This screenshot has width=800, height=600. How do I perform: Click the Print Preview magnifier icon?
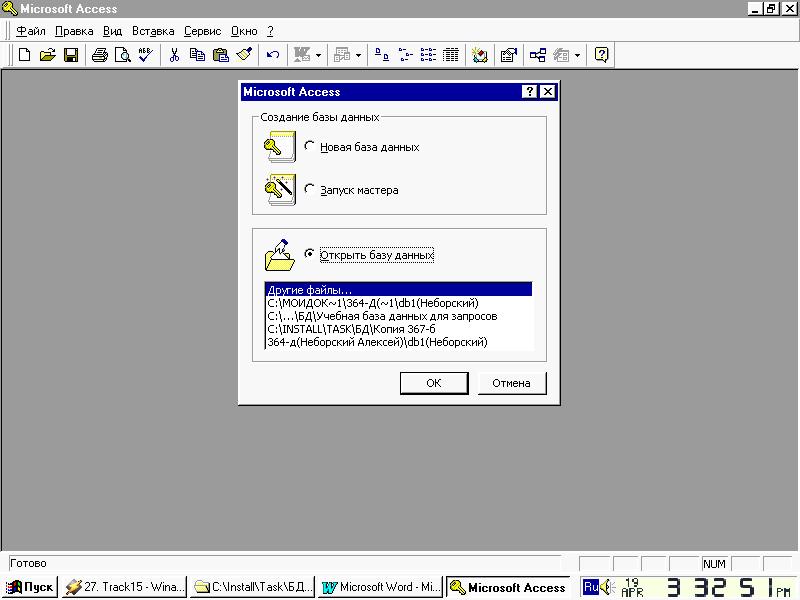122,55
